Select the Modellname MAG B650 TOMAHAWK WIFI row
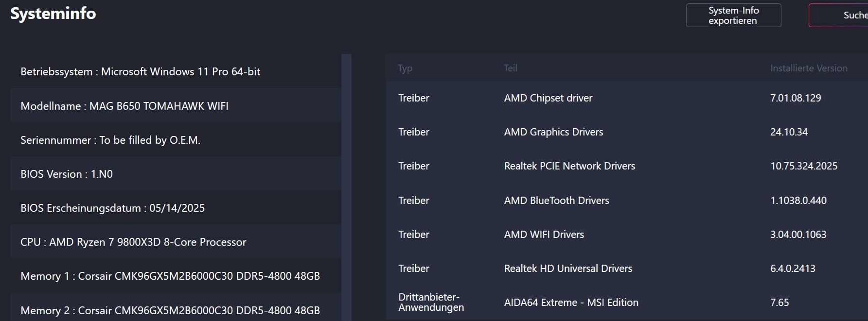Viewport: 868px width, 321px height. (x=176, y=106)
